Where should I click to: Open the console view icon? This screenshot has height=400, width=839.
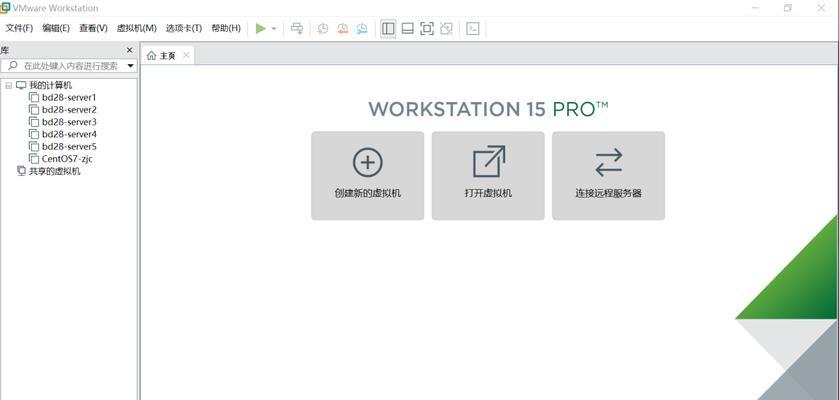[472, 28]
